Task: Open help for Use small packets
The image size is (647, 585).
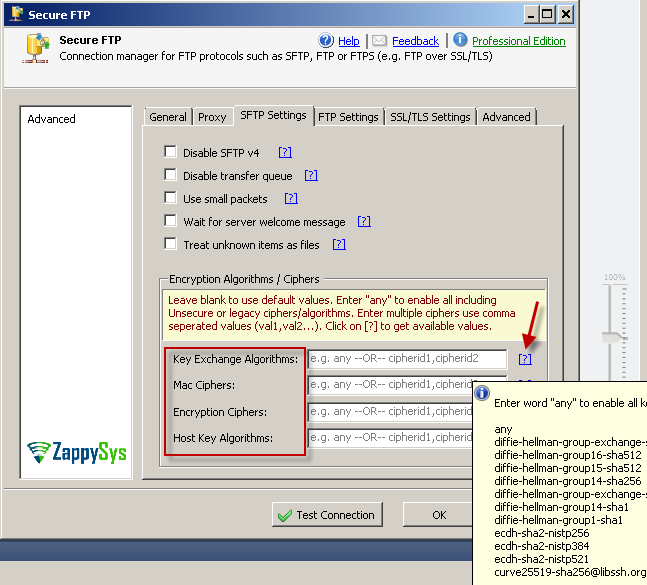Action: click(291, 198)
